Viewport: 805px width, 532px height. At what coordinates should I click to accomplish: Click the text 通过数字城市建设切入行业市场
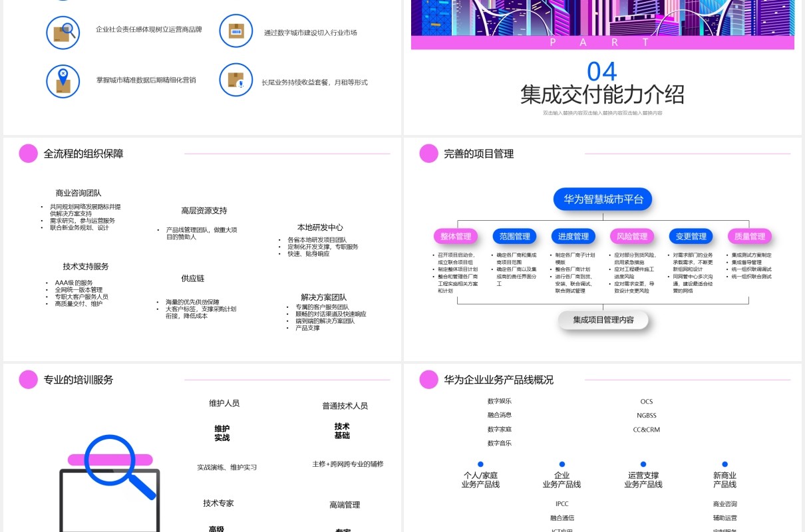pos(311,32)
